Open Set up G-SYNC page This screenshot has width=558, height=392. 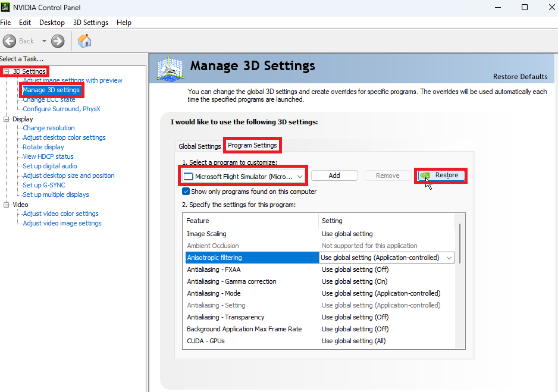(44, 185)
